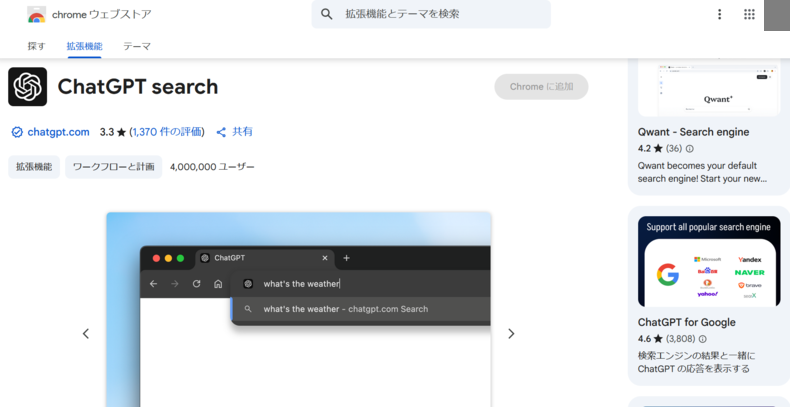Click info icon beside Qwant rating
The width and height of the screenshot is (790, 407).
690,149
